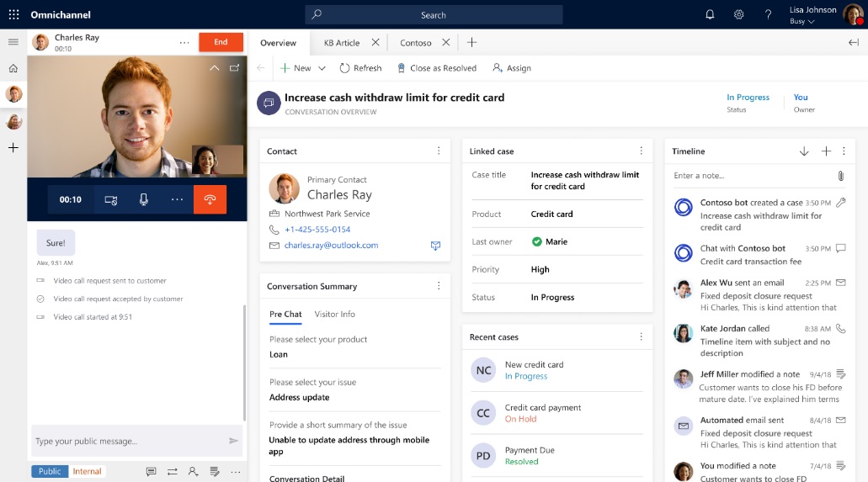Click the Home icon in the left sidebar
Image resolution: width=868 pixels, height=482 pixels.
pyautogui.click(x=13, y=68)
